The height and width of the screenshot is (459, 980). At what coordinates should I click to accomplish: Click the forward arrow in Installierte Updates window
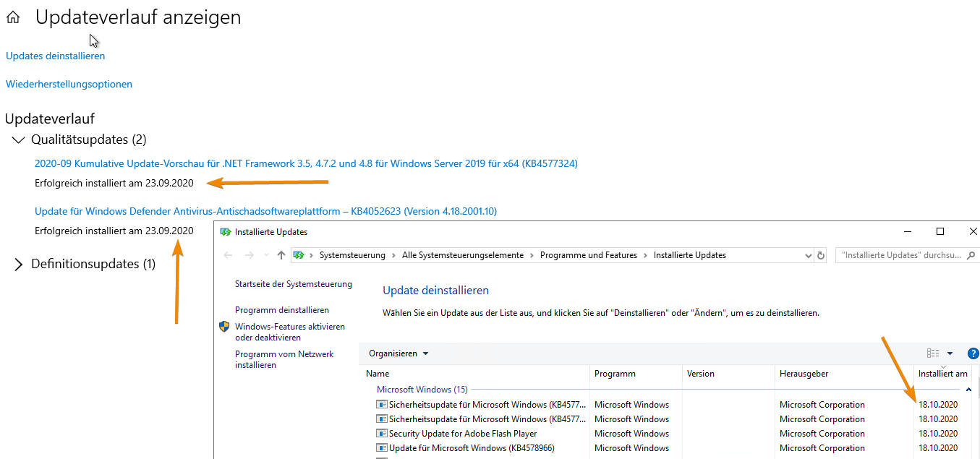(x=250, y=255)
